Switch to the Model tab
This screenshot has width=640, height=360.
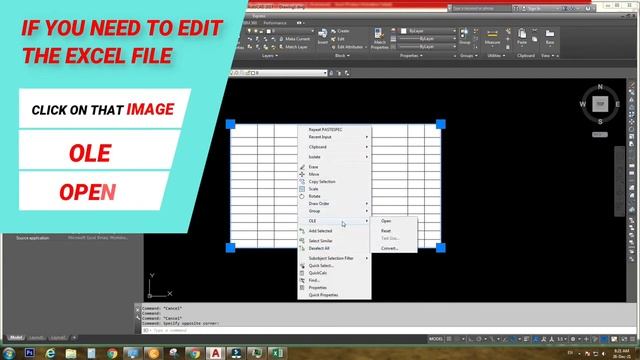[16, 338]
